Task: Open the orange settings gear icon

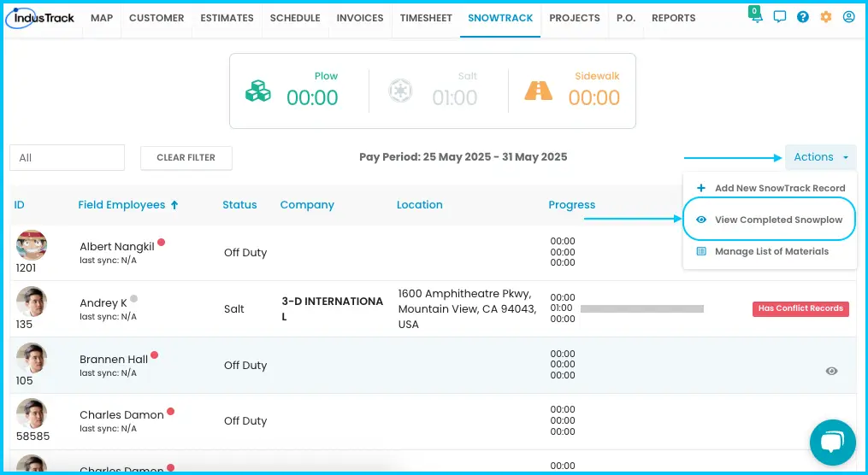Action: pyautogui.click(x=826, y=17)
